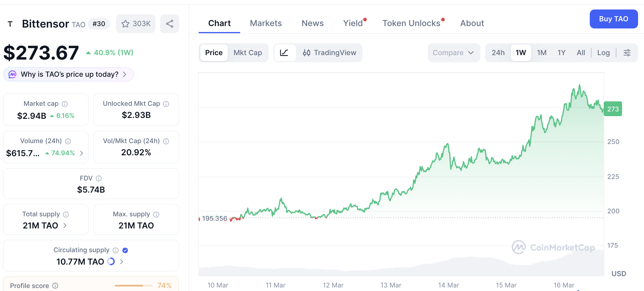Viewport: 644px width, 291px height.
Task: Click the AI icon beside price question
Action: 12,74
